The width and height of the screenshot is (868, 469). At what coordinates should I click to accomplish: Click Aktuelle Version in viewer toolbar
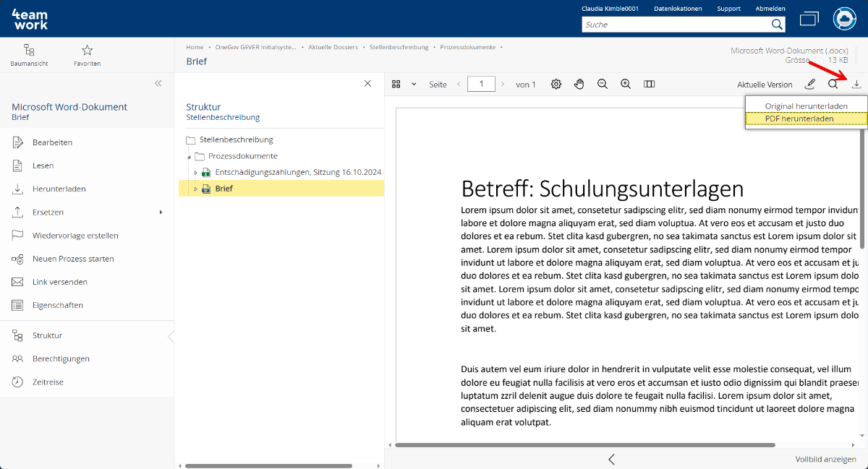coord(765,85)
